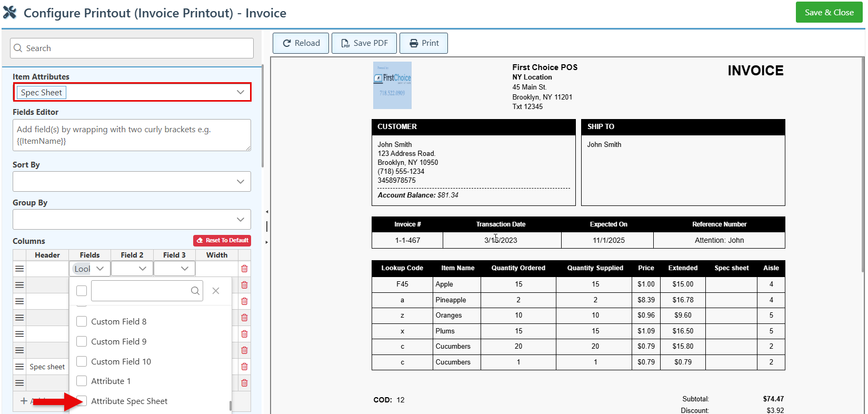Delete the Spec sheet column row
Screen dimensions: 868x414
click(244, 367)
